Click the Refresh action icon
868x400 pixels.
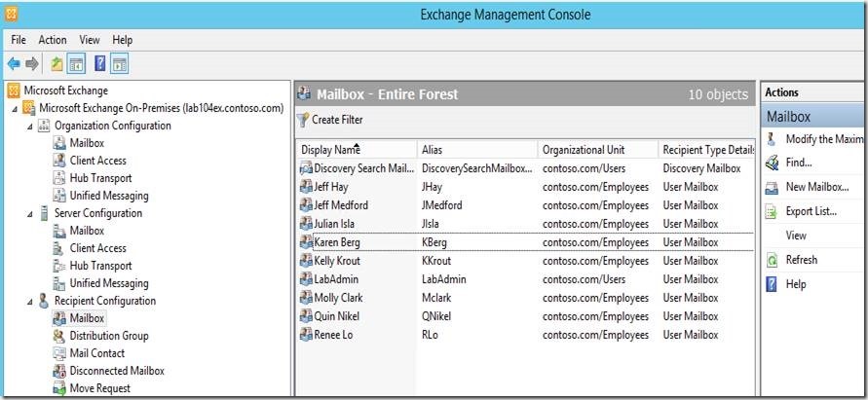773,260
